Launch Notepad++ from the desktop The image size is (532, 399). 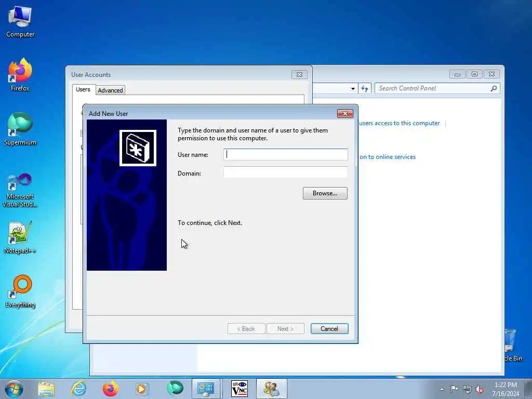click(x=20, y=237)
